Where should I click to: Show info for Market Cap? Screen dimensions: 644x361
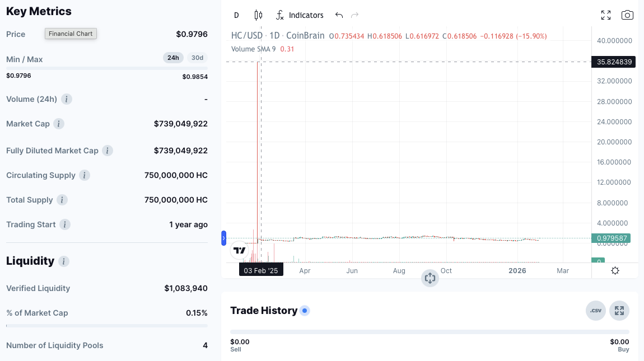pos(59,124)
